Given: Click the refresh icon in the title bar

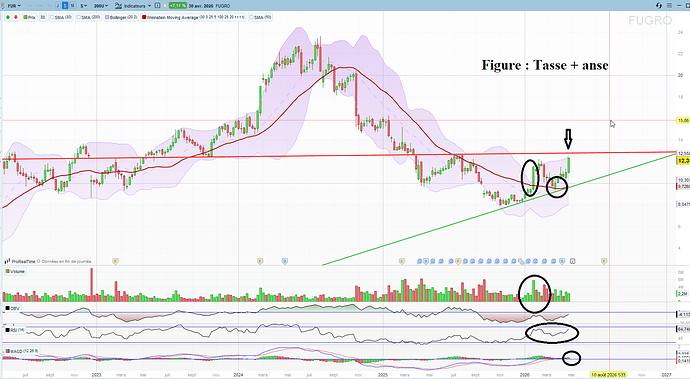Looking at the screenshot, I should coord(659,6).
